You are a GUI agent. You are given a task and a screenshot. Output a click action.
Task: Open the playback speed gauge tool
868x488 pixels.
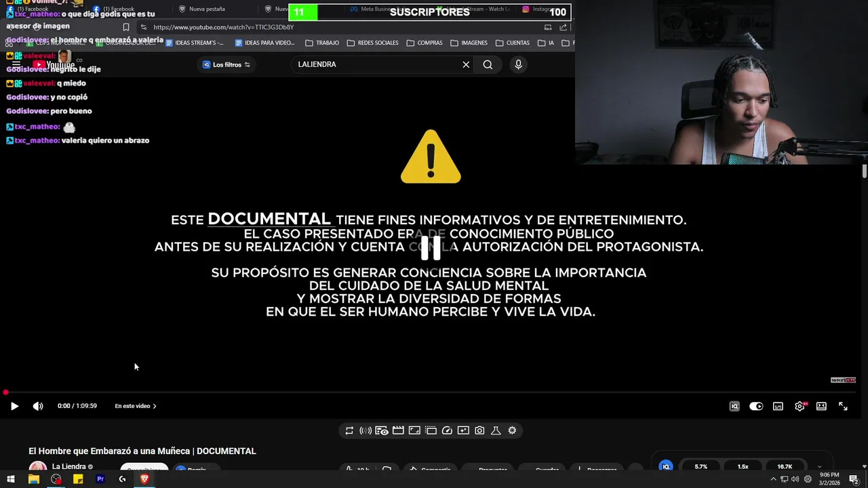pyautogui.click(x=447, y=430)
